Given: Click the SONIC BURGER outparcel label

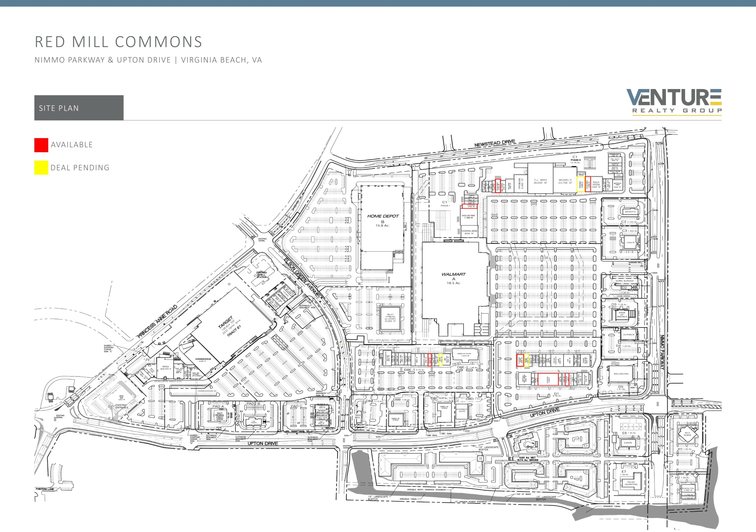Looking at the screenshot, I should (624, 281).
